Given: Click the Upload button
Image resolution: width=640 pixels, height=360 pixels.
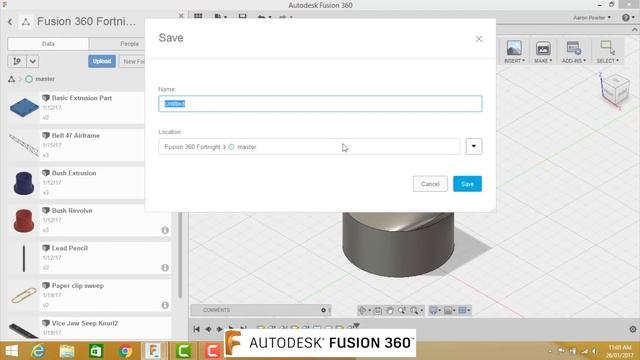Looking at the screenshot, I should 102,61.
